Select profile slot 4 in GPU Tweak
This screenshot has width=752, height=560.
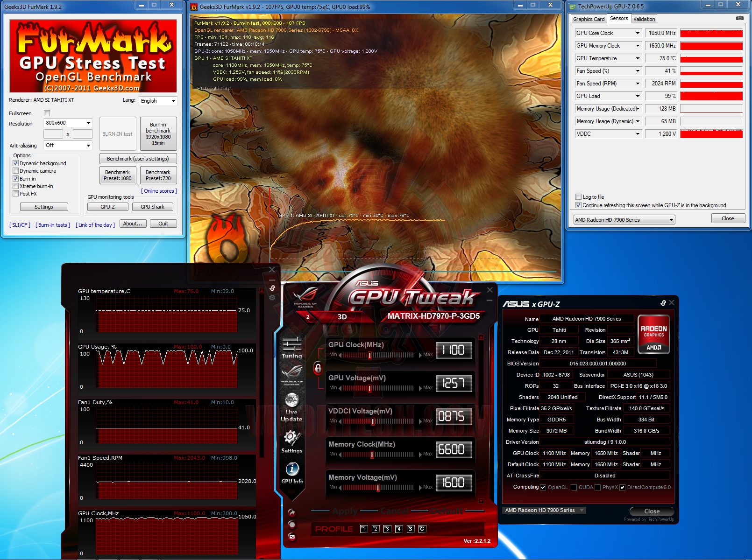(x=399, y=529)
